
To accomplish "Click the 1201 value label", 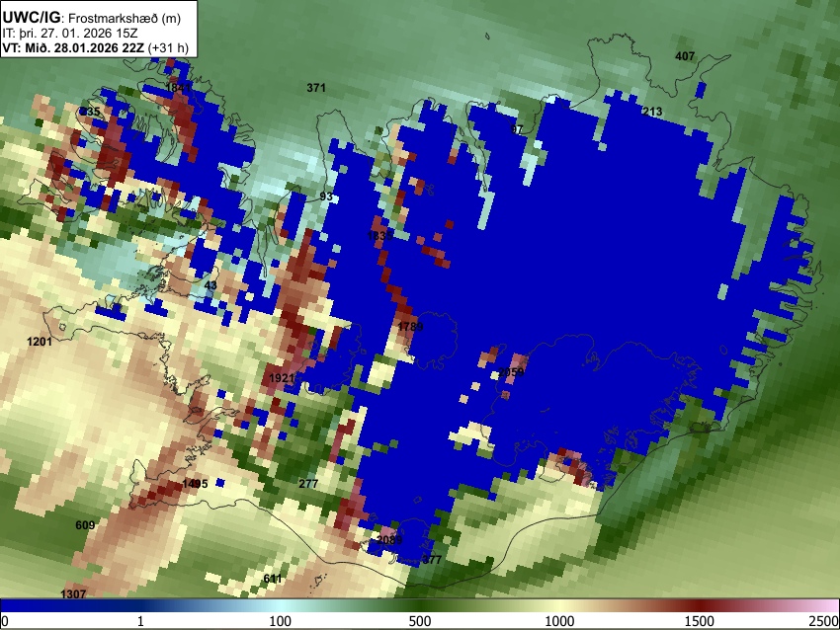I will click(x=40, y=342).
